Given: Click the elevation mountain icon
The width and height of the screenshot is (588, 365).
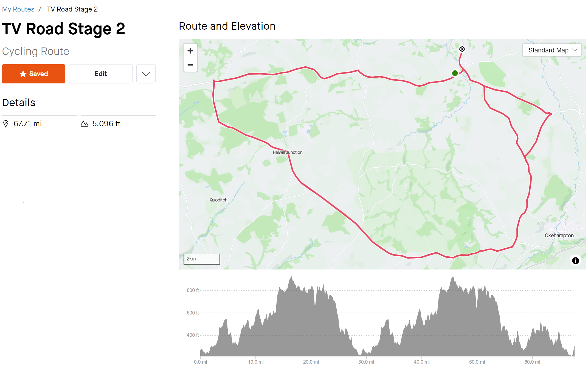Looking at the screenshot, I should point(85,124).
